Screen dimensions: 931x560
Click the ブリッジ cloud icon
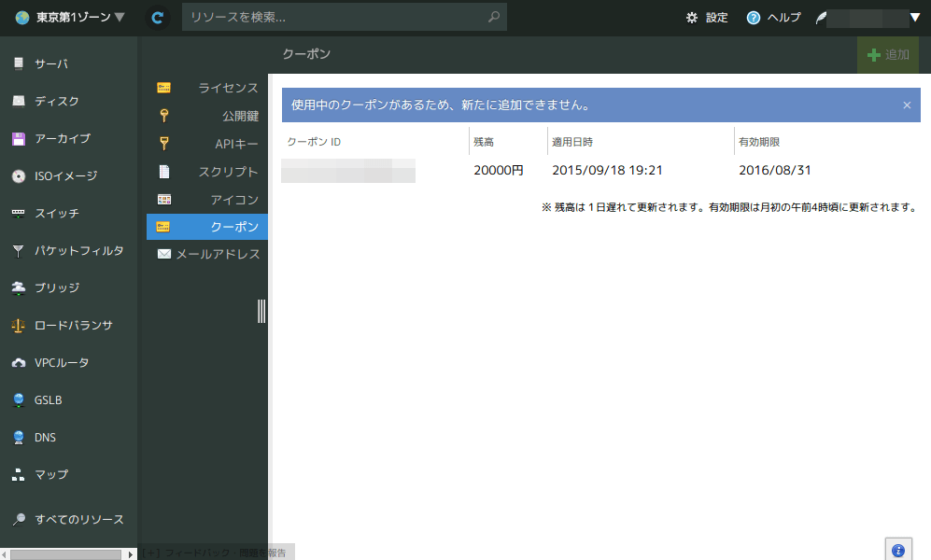coord(19,288)
